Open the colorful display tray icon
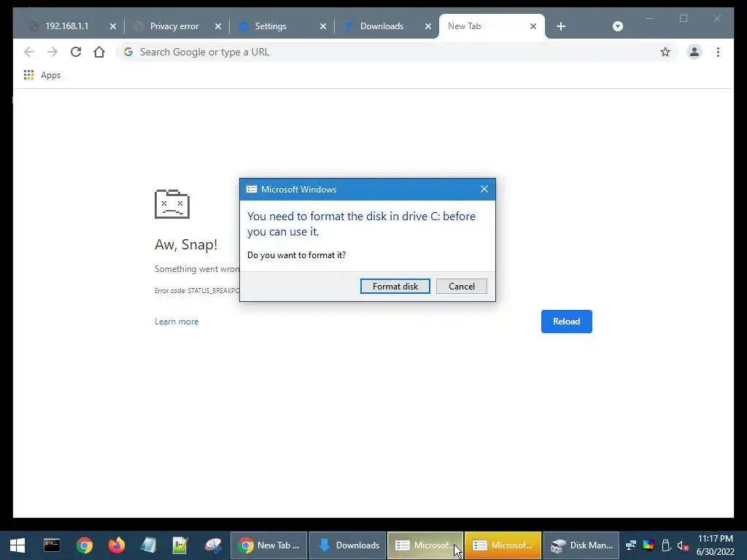Viewport: 747px width, 560px height. point(649,545)
